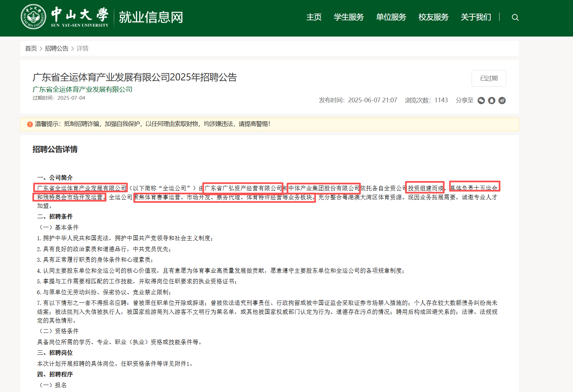Click the 温馨提示 warning message
This screenshot has width=573, height=392.
(x=153, y=124)
